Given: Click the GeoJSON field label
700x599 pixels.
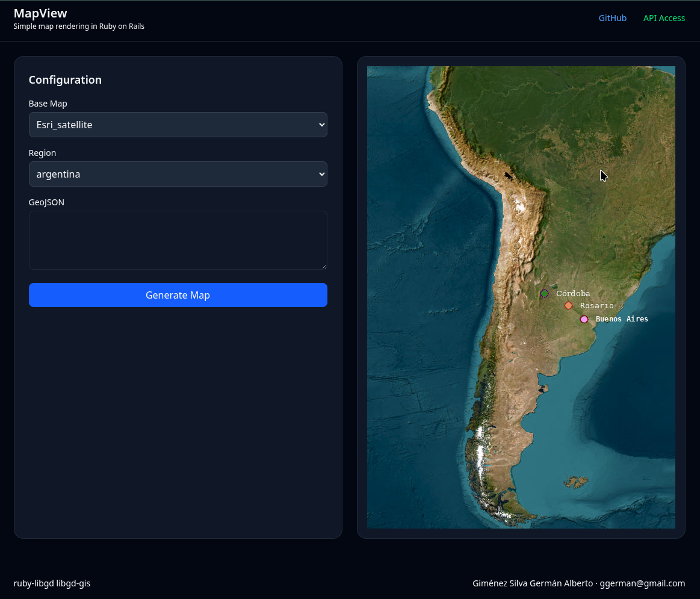Looking at the screenshot, I should coord(46,202).
